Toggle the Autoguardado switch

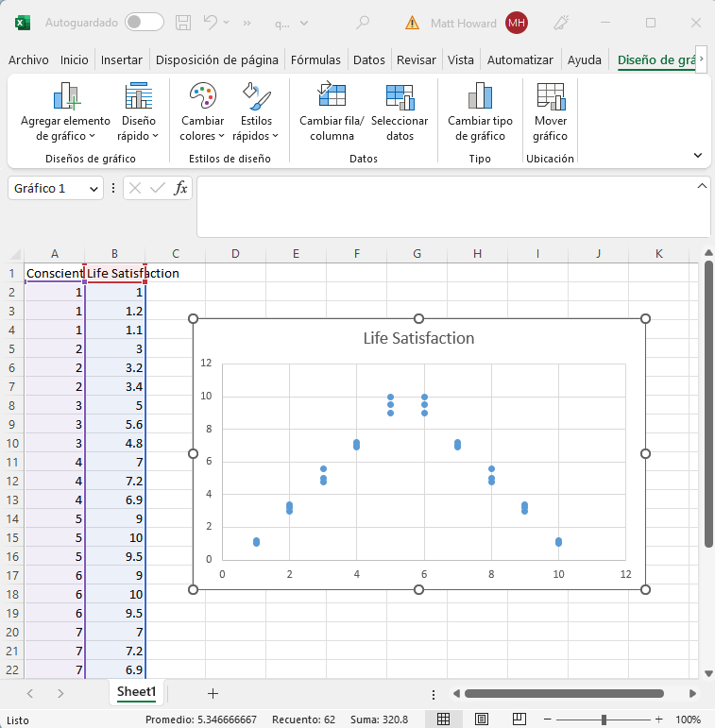(144, 23)
